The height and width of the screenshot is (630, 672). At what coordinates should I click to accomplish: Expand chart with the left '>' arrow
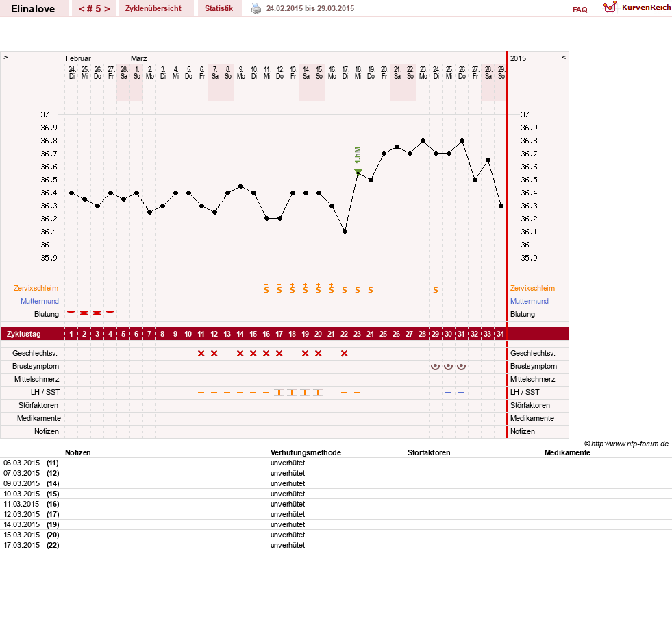(5, 57)
